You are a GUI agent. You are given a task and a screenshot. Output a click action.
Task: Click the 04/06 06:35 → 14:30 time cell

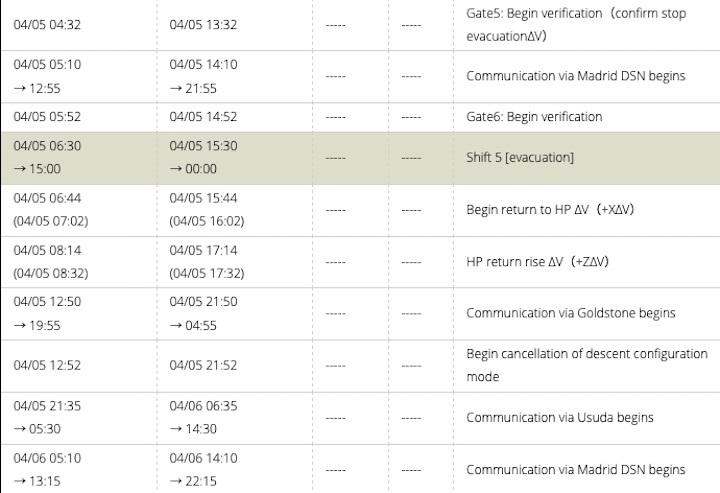203,417
